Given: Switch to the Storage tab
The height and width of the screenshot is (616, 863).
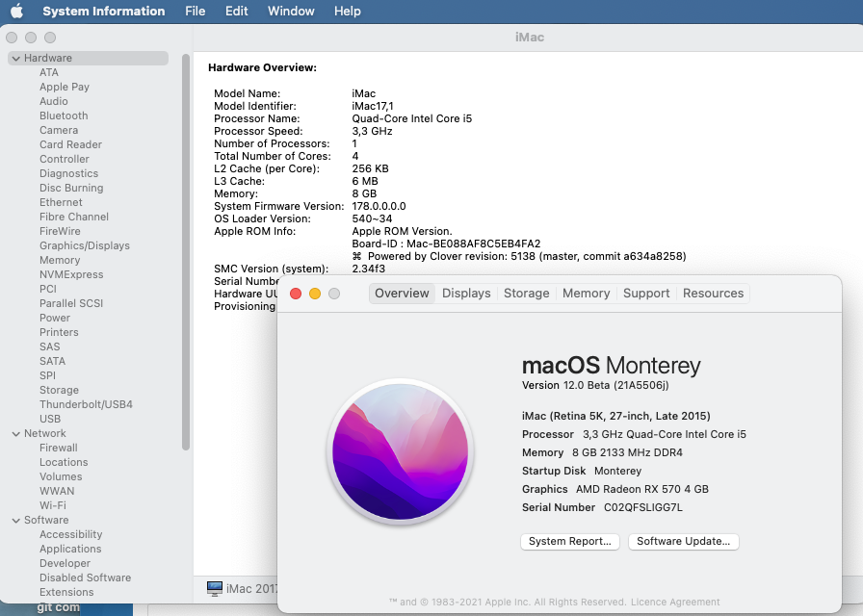Looking at the screenshot, I should click(526, 294).
